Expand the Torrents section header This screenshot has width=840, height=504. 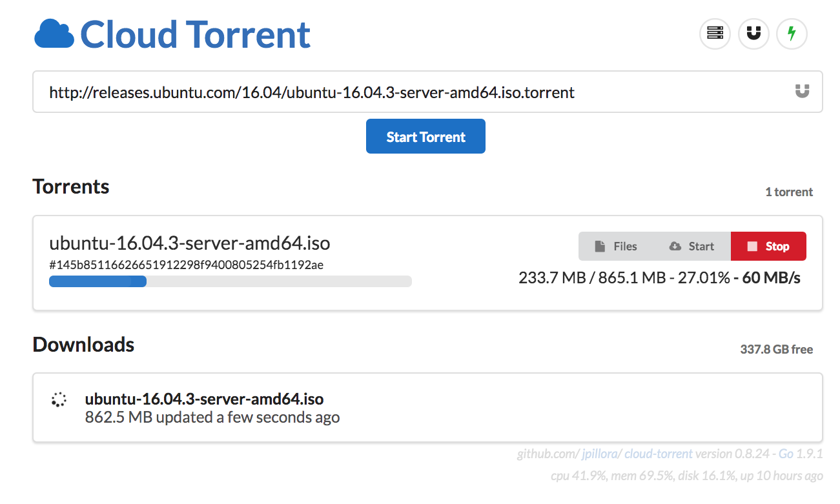click(71, 187)
